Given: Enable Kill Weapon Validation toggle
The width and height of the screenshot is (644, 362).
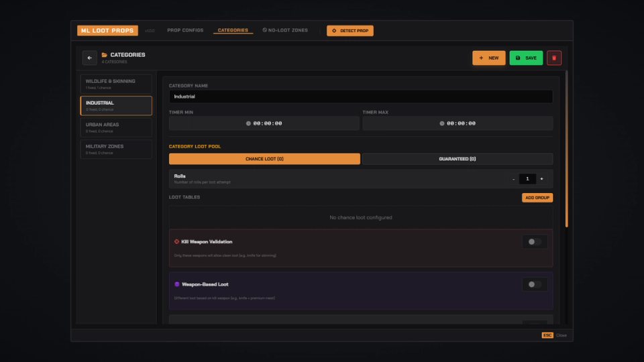Looking at the screenshot, I should (535, 242).
